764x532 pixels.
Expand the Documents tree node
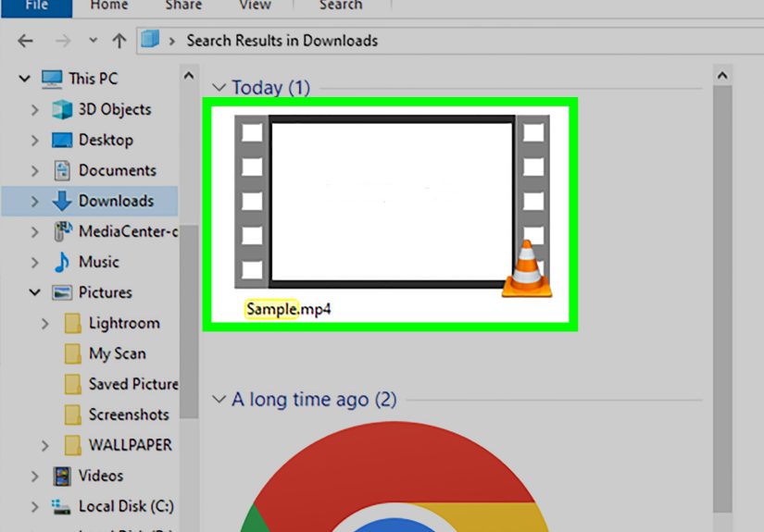(34, 171)
